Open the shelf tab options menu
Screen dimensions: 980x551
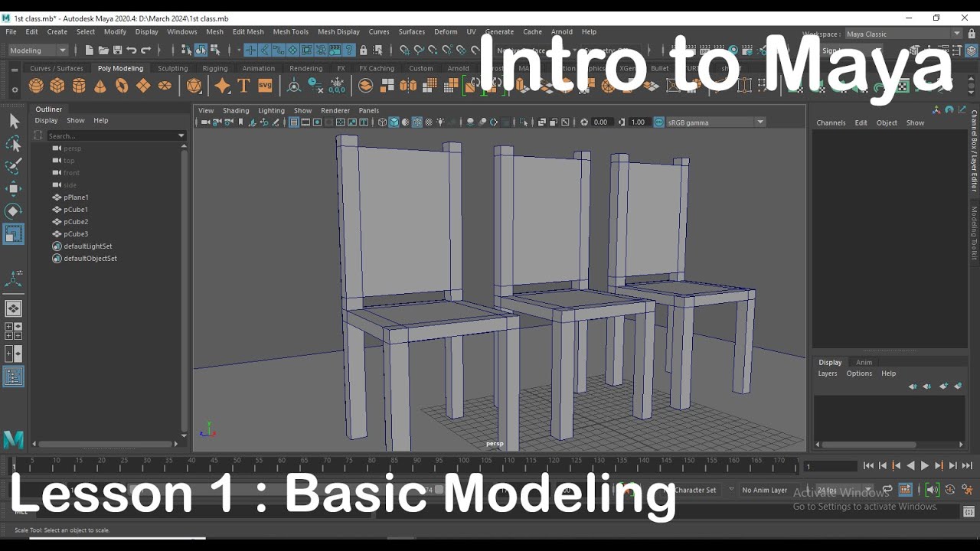pos(15,90)
